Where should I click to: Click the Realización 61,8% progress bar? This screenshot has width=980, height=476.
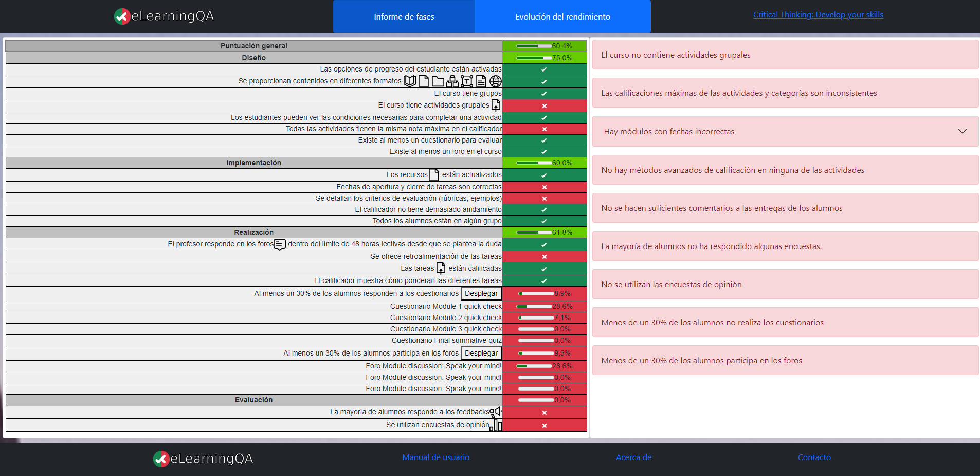point(534,232)
